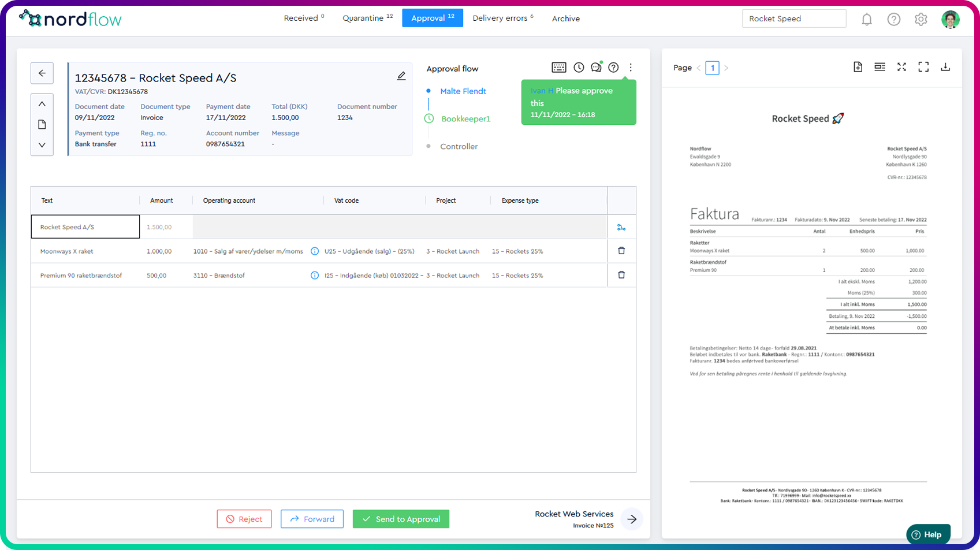Open operating account 1010 dropdown

(248, 251)
